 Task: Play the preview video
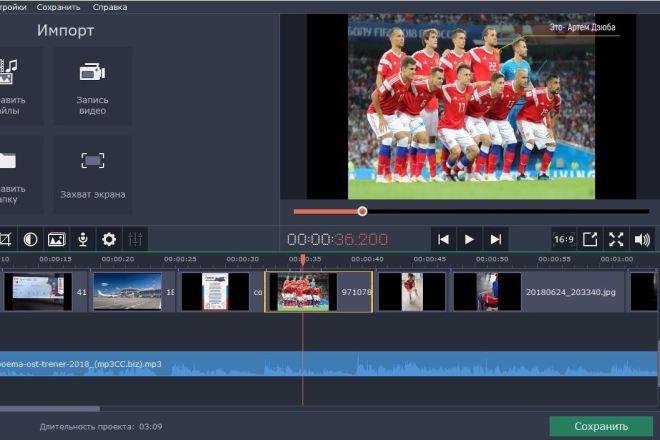pos(469,240)
